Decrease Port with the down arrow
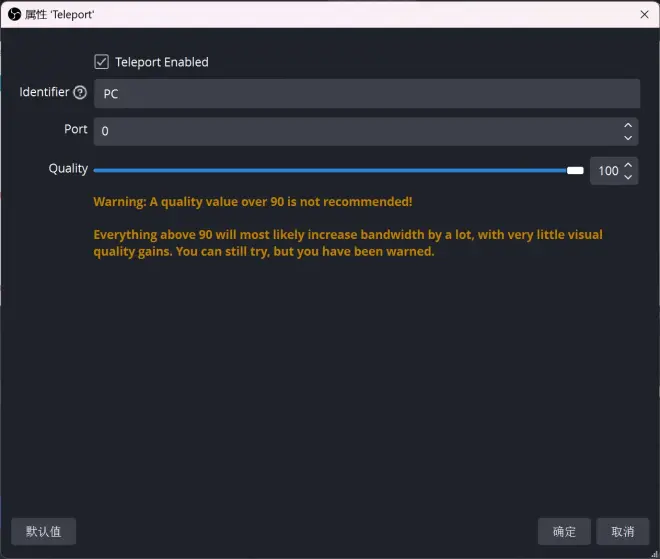The height and width of the screenshot is (559, 660). click(x=628, y=138)
